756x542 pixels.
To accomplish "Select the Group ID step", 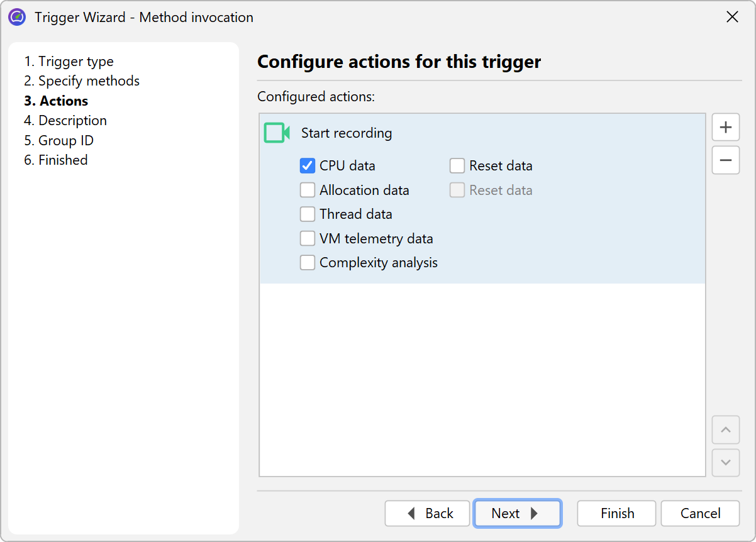I will (59, 140).
